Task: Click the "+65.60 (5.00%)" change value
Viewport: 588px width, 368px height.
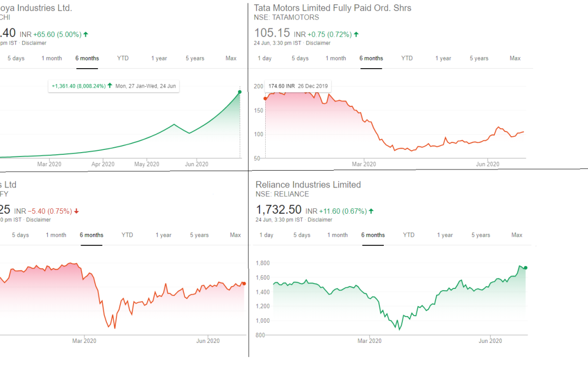Action: pyautogui.click(x=57, y=34)
